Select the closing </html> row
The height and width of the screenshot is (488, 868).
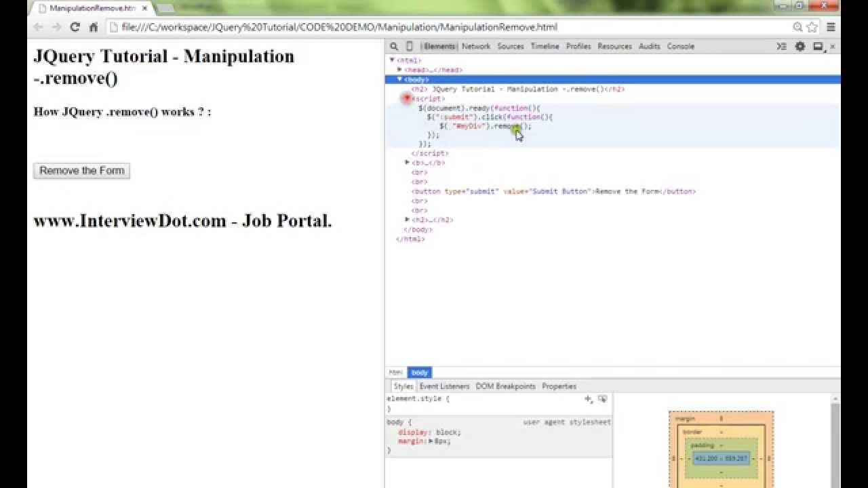410,239
